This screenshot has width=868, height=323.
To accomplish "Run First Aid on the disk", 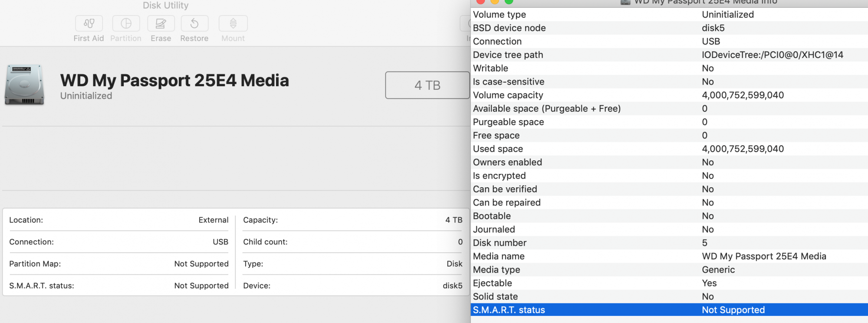I will 89,23.
